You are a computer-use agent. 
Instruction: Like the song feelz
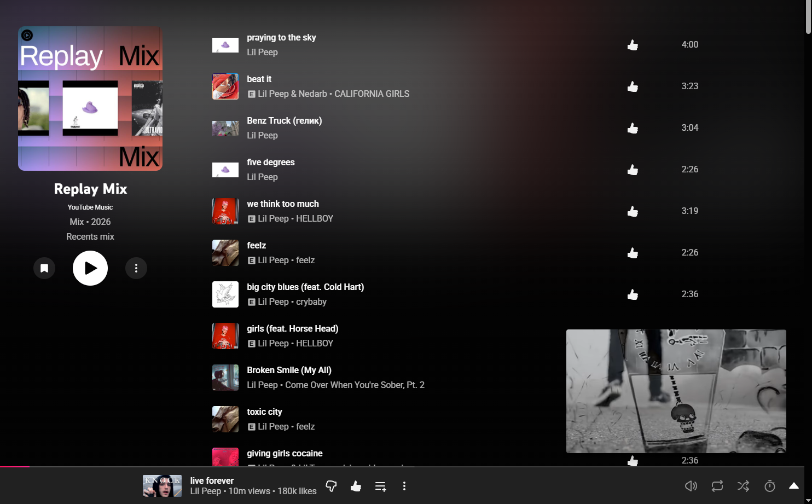[633, 253]
